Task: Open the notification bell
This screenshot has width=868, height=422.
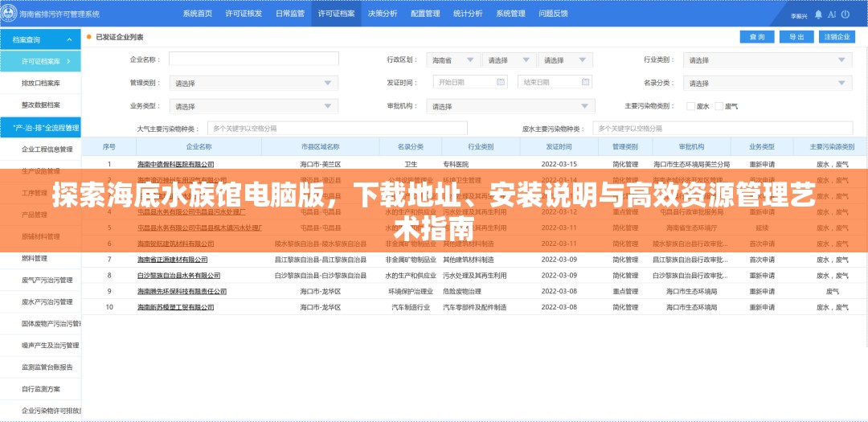Action: coord(818,14)
